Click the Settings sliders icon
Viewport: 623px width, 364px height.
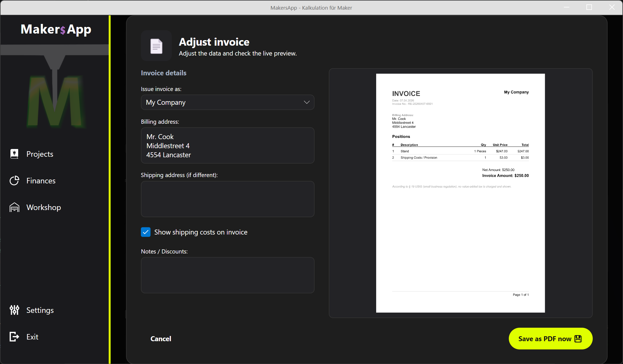14,310
